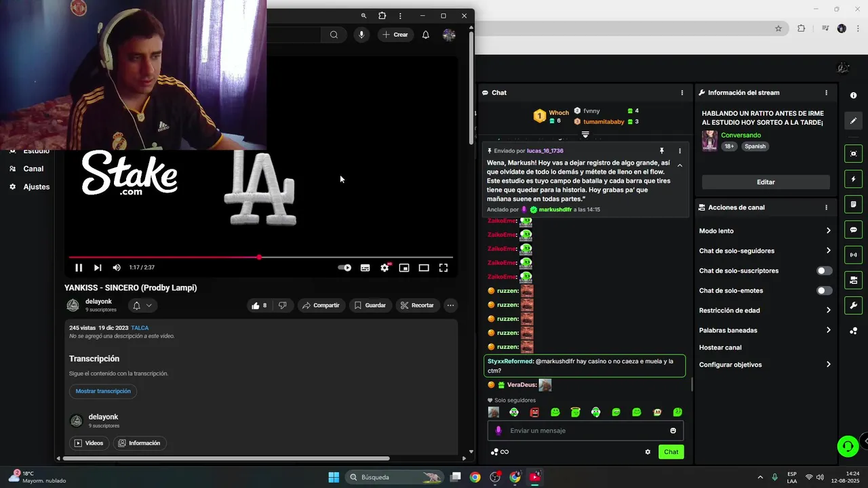
Task: Open YouTube player settings gear
Action: (384, 268)
